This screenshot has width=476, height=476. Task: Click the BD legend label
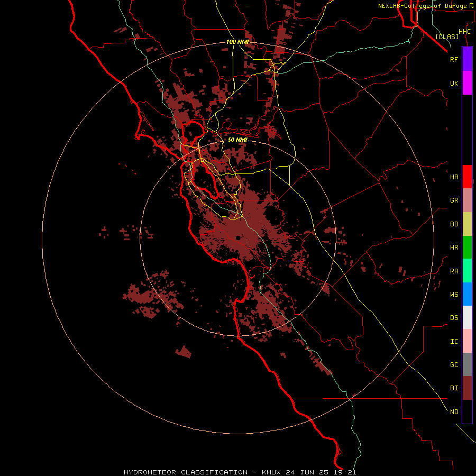click(x=454, y=224)
